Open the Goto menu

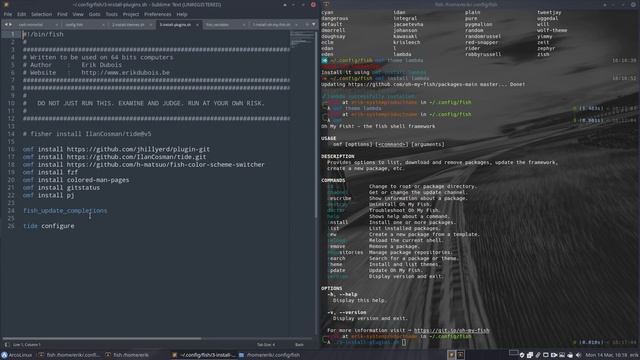pyautogui.click(x=94, y=14)
